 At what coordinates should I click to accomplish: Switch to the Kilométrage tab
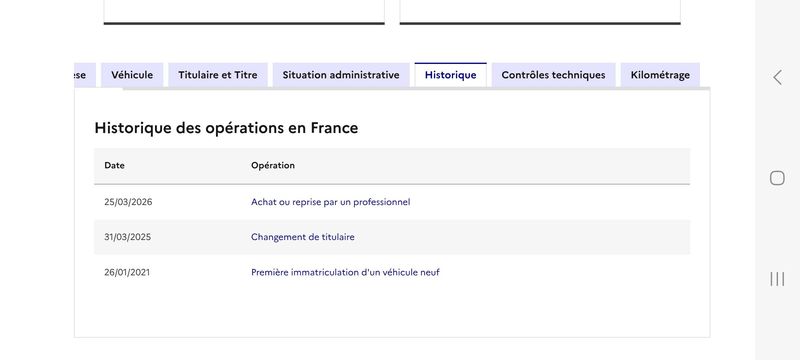[660, 75]
